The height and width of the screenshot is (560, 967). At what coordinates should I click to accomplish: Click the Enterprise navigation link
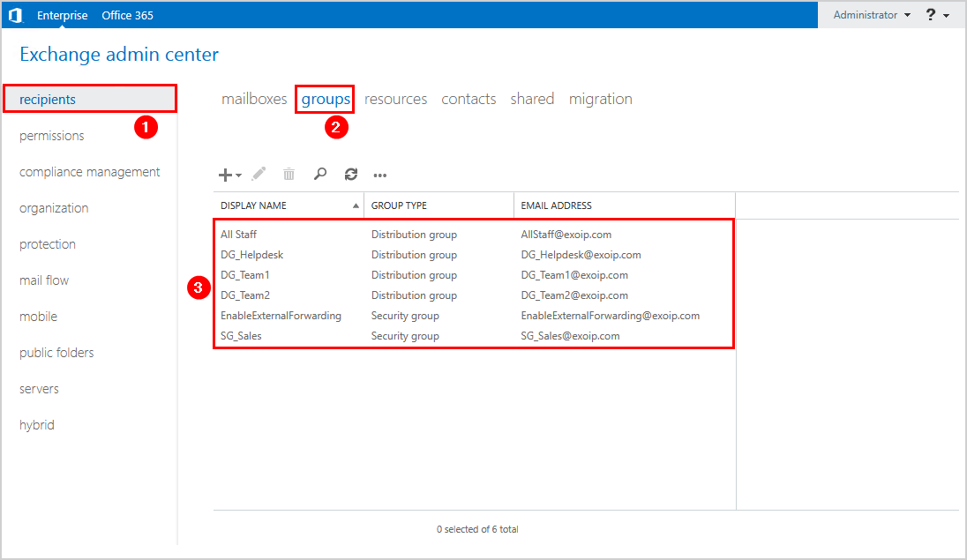point(62,14)
